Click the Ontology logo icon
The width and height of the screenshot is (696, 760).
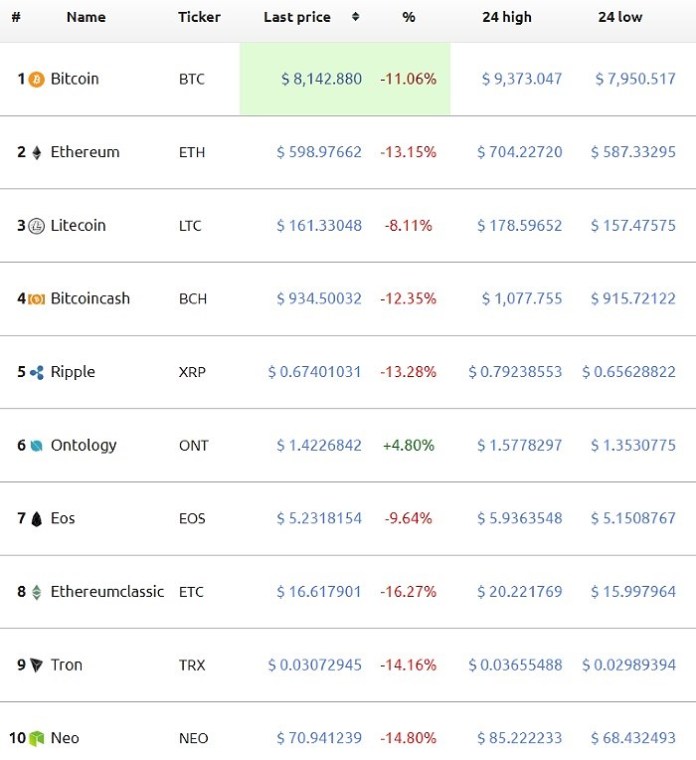click(x=37, y=446)
